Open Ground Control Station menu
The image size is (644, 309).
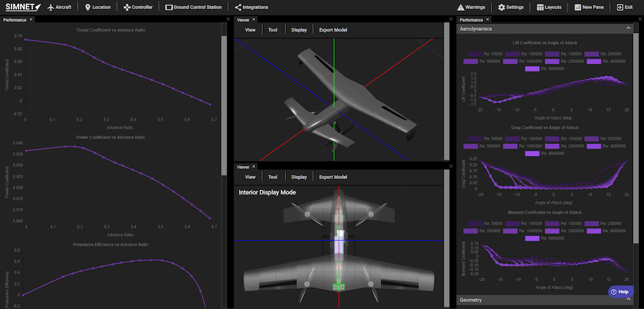point(193,7)
